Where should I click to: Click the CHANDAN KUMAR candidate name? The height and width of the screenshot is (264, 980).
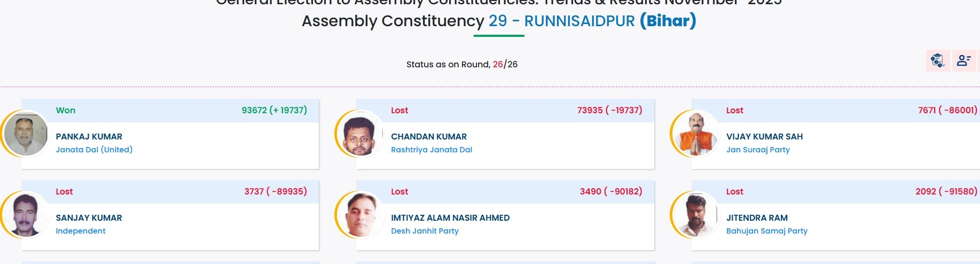coord(428,137)
